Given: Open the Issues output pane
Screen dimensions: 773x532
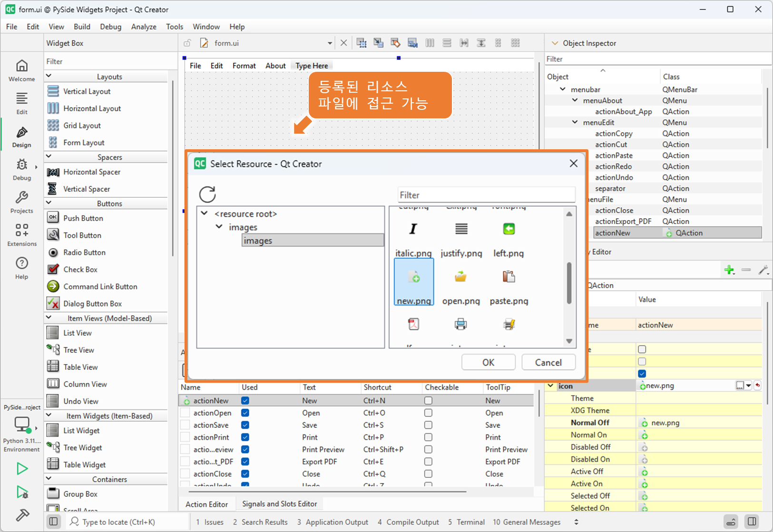Looking at the screenshot, I should [210, 522].
